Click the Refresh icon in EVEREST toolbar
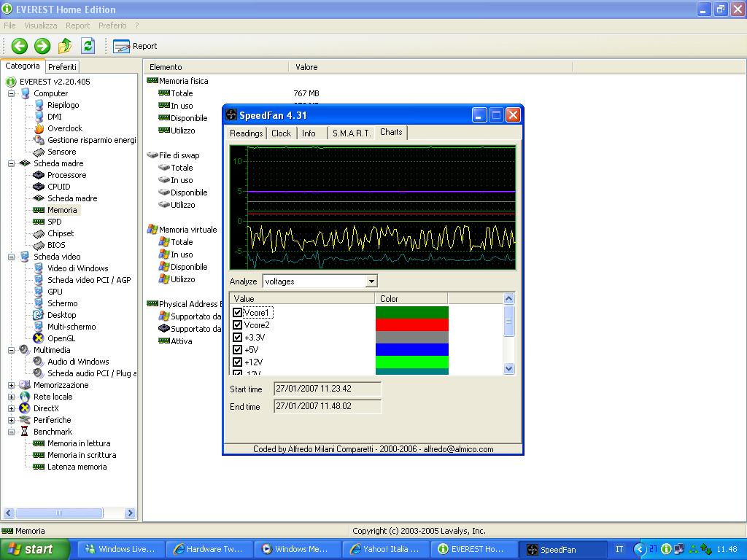The width and height of the screenshot is (747, 560). point(88,46)
